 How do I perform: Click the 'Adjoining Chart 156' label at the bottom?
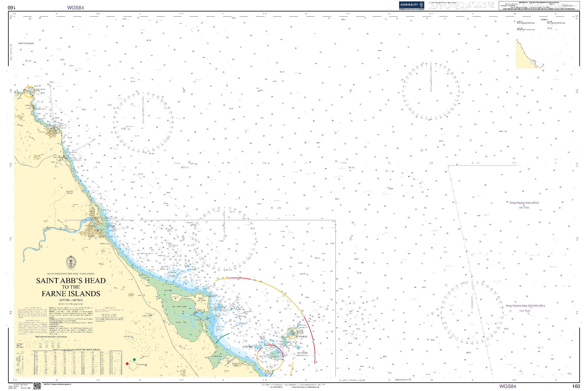[x=403, y=380]
